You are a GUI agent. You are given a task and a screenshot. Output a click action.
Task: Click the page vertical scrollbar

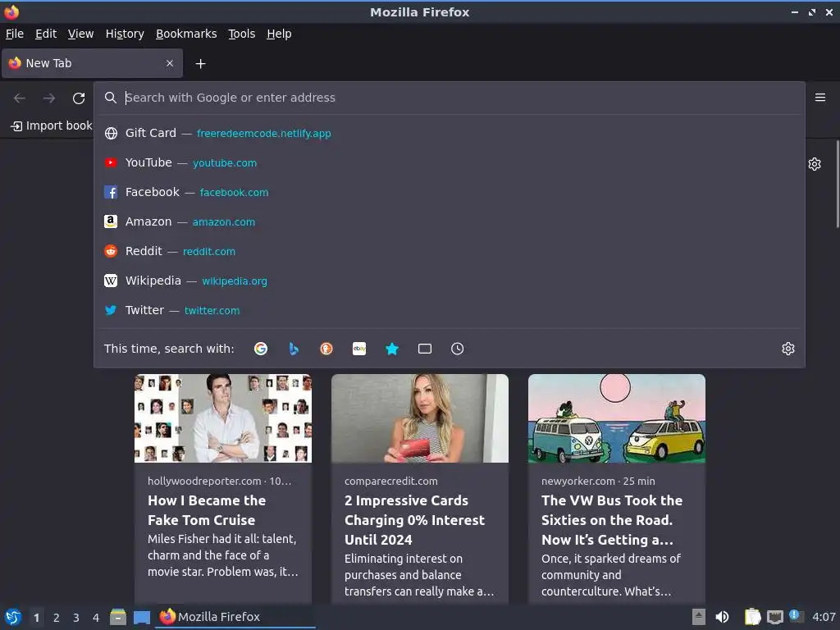point(838,184)
